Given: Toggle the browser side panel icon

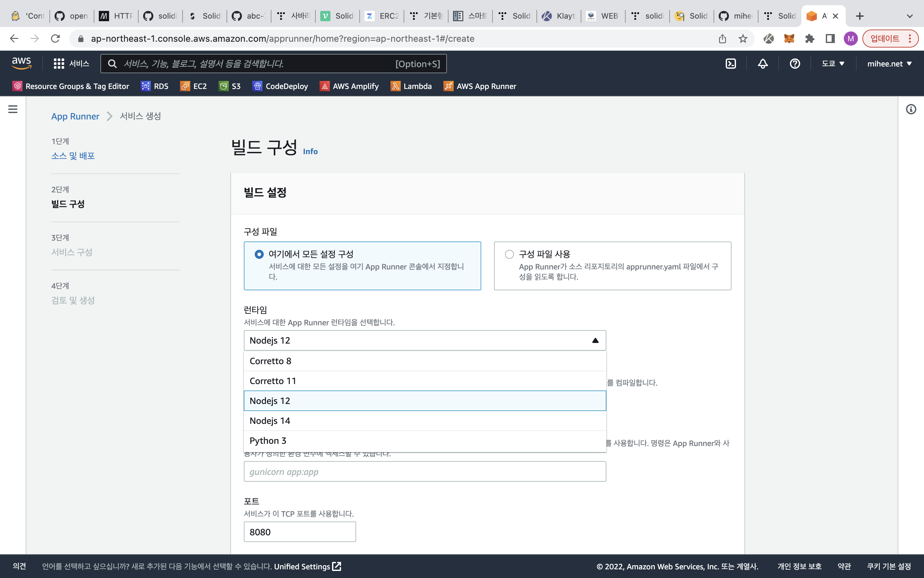Looking at the screenshot, I should [830, 39].
